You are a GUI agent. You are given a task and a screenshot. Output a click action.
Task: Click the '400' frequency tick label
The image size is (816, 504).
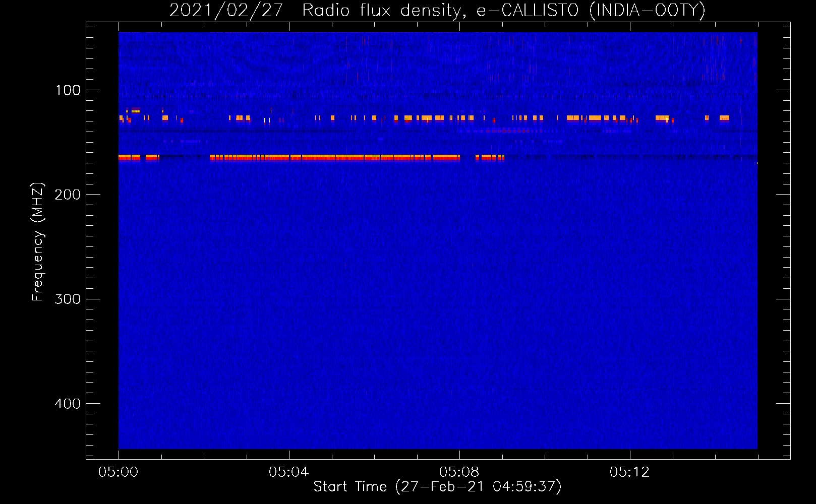(68, 404)
